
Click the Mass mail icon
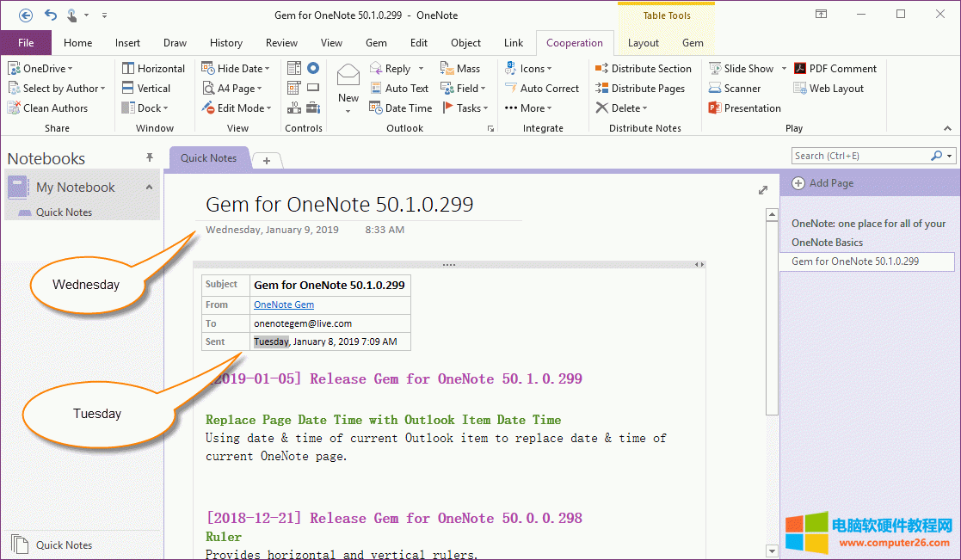tap(460, 68)
